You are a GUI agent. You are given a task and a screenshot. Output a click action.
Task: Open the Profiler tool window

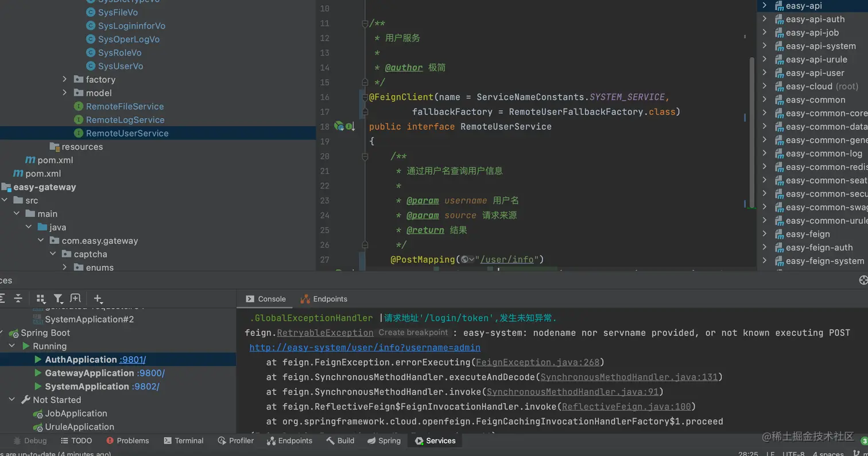click(236, 441)
